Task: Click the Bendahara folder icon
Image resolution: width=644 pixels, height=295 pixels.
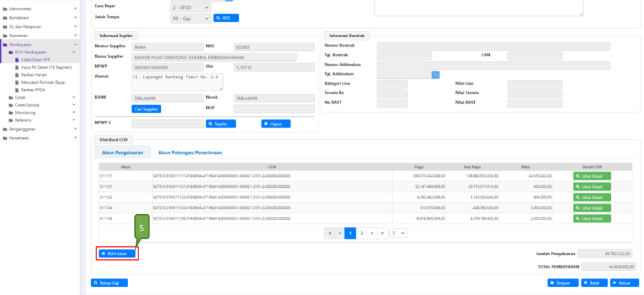Action: tap(5, 17)
